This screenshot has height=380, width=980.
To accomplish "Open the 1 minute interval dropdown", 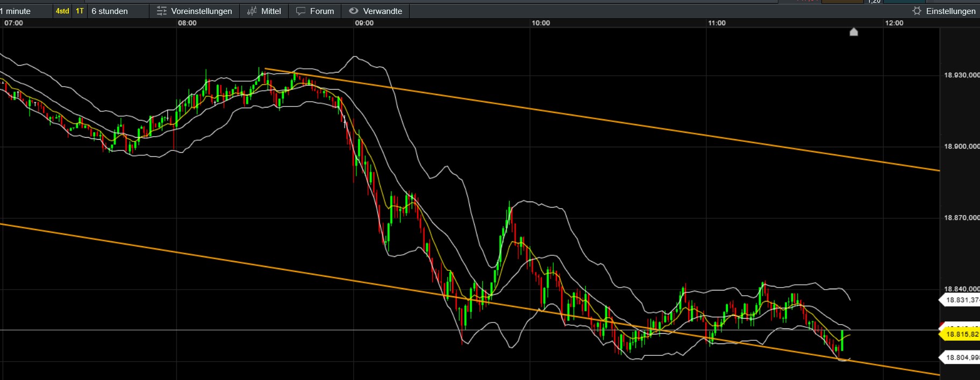I will pyautogui.click(x=16, y=11).
